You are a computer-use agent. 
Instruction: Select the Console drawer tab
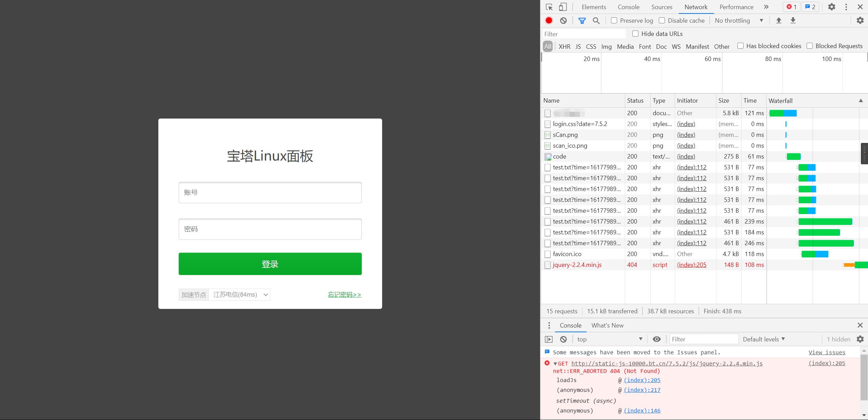pyautogui.click(x=571, y=325)
